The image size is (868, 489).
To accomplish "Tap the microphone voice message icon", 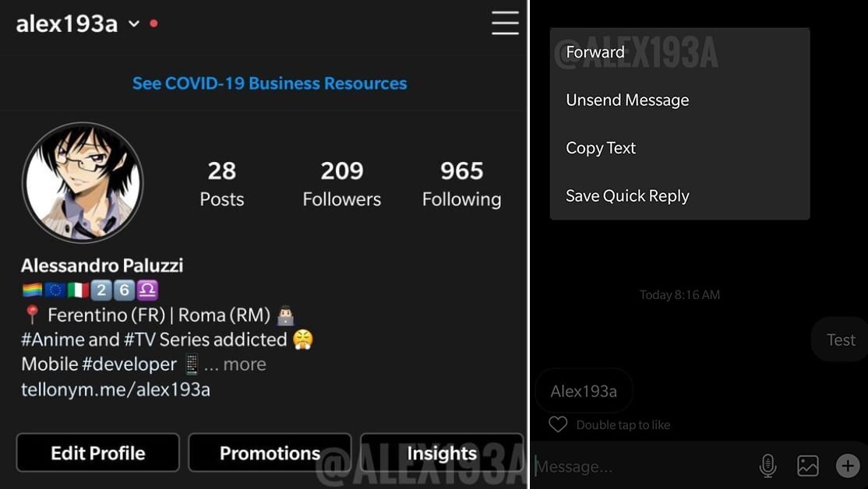I will [767, 466].
